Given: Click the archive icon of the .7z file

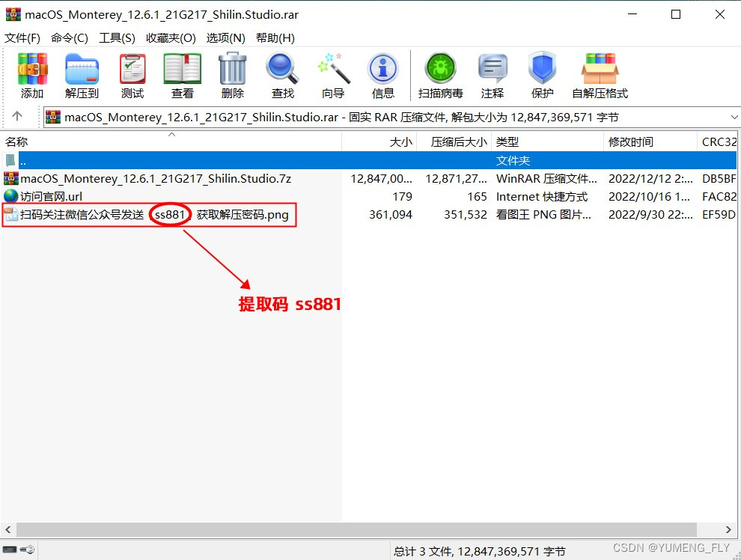Looking at the screenshot, I should pyautogui.click(x=11, y=178).
